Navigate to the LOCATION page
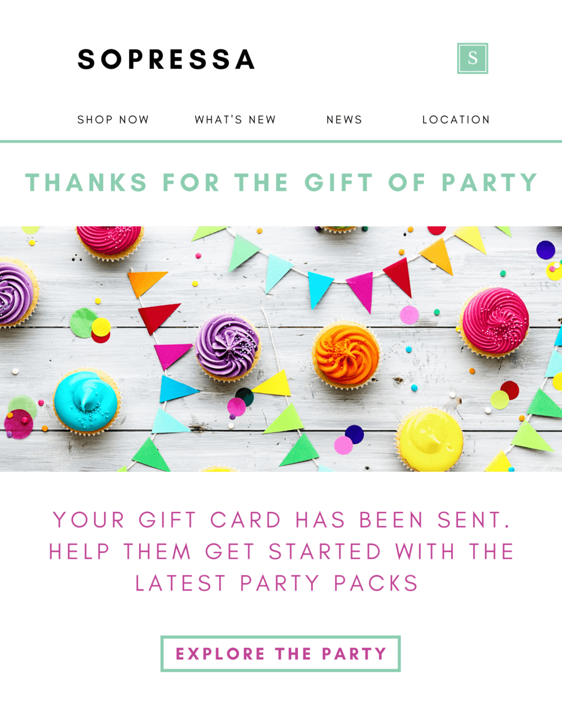The height and width of the screenshot is (728, 562). pyautogui.click(x=456, y=119)
